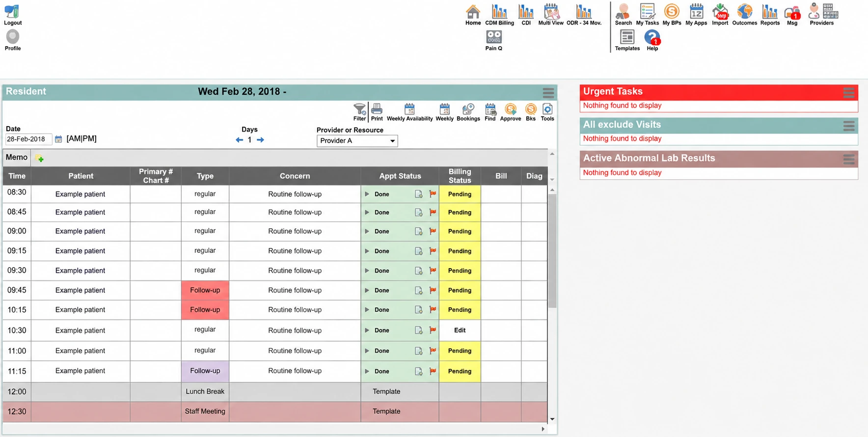The image size is (868, 437).
Task: Open the Urgent Tasks panel menu
Action: click(849, 92)
